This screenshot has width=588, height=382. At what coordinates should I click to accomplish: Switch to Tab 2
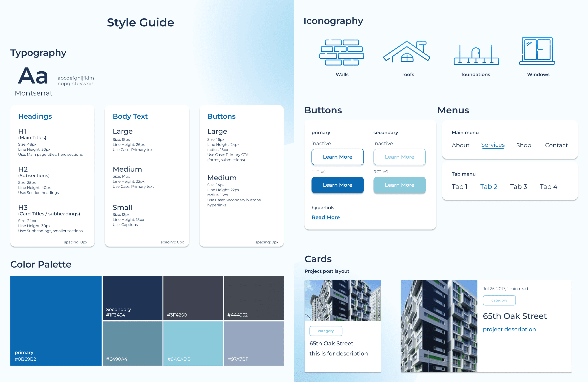(x=488, y=187)
